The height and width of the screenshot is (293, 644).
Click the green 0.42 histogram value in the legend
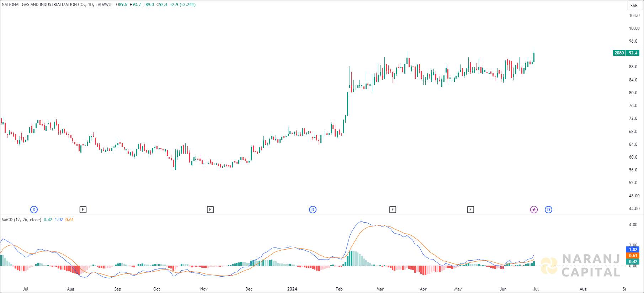click(x=48, y=220)
